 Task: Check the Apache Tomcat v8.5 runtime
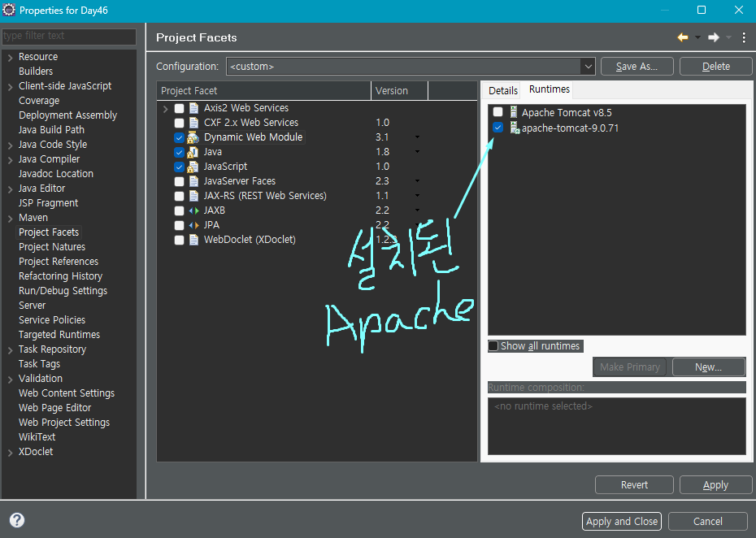[x=498, y=112]
